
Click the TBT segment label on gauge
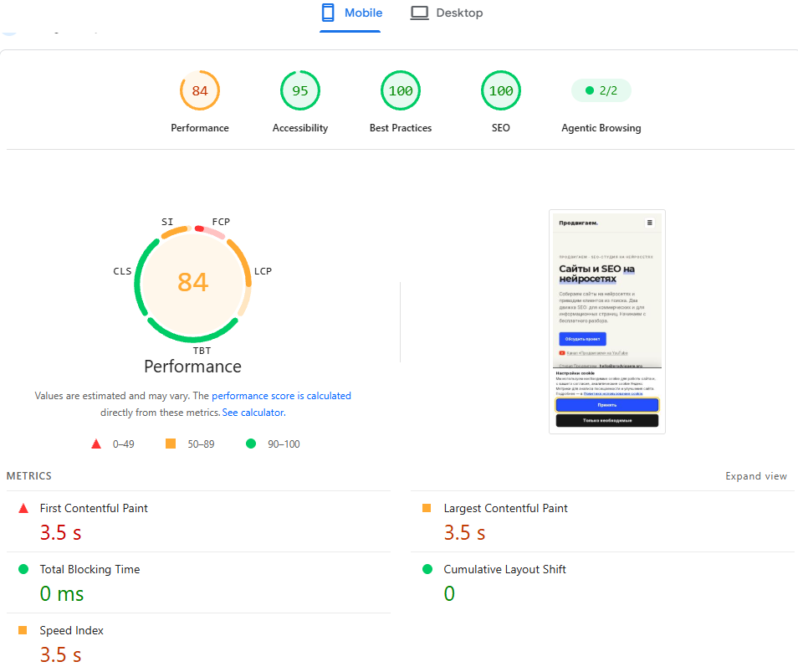point(202,351)
